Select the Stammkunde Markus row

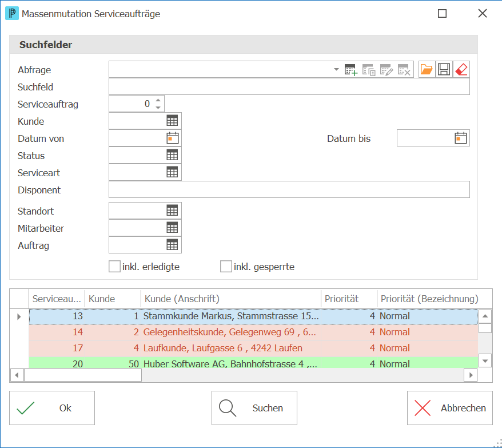pyautogui.click(x=253, y=316)
